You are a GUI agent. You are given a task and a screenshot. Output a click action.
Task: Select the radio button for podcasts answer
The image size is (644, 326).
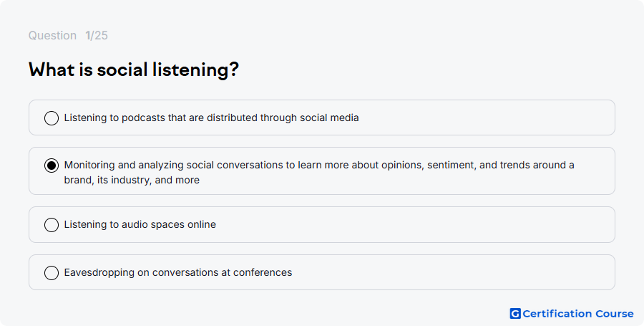[x=52, y=118]
